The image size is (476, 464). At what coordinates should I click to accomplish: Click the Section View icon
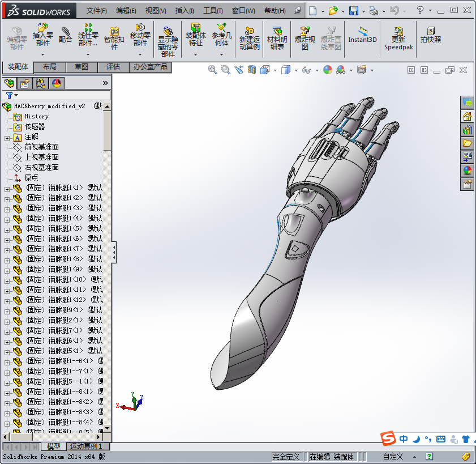click(x=252, y=70)
